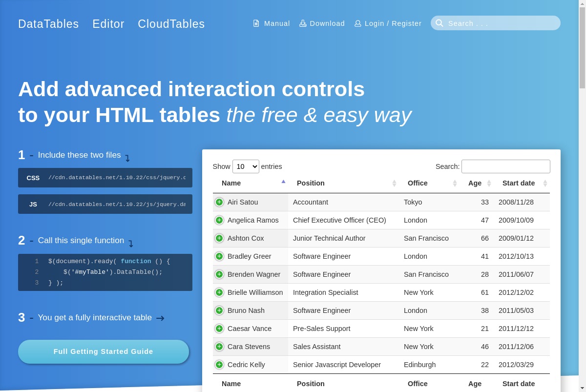The height and width of the screenshot is (392, 586).
Task: Open the Show entries count dropdown
Action: pyautogui.click(x=246, y=166)
